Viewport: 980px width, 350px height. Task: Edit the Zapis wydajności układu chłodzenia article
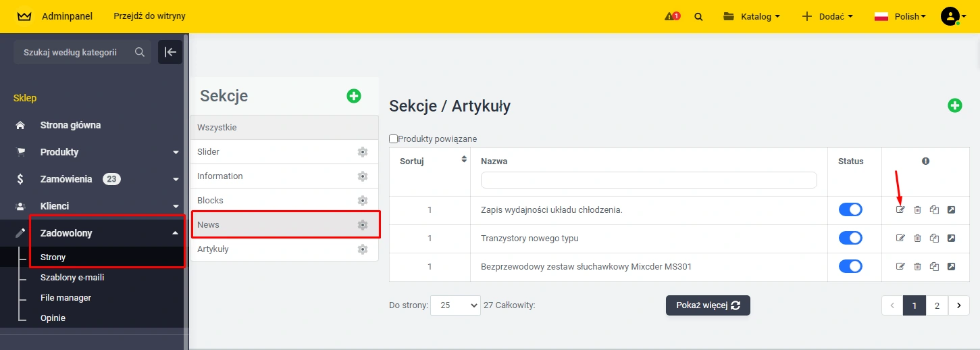[900, 210]
